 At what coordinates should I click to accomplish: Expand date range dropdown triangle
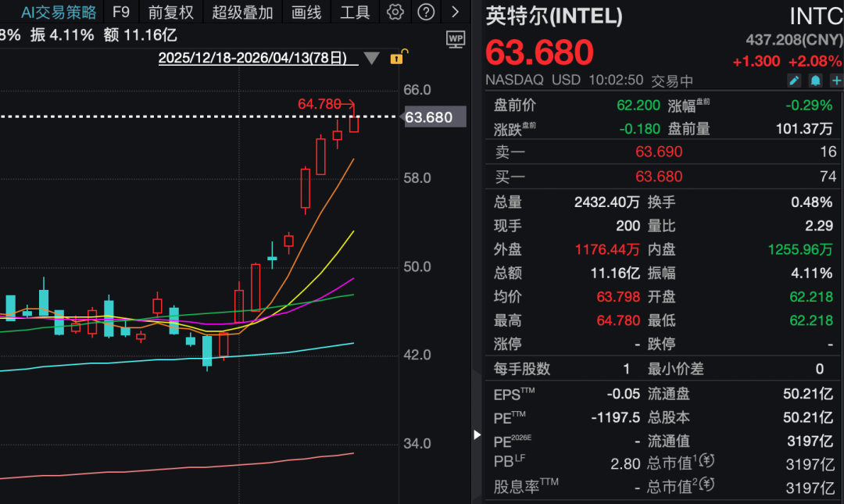(371, 58)
